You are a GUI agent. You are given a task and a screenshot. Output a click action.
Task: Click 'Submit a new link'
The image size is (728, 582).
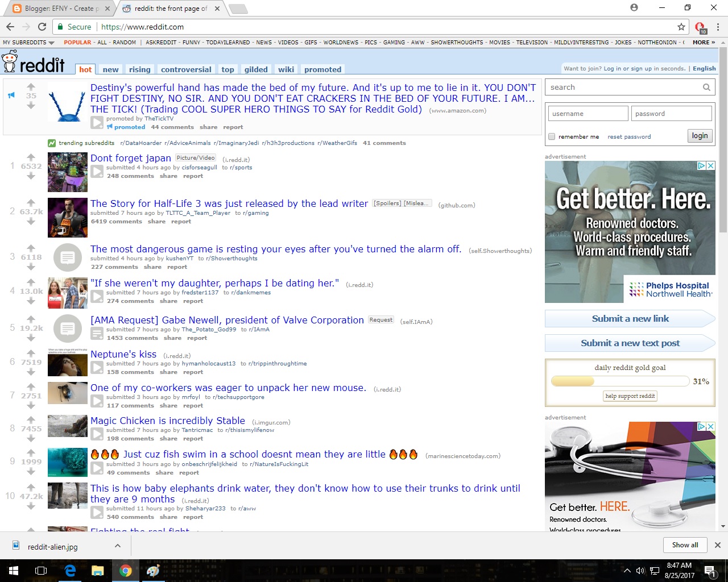630,319
